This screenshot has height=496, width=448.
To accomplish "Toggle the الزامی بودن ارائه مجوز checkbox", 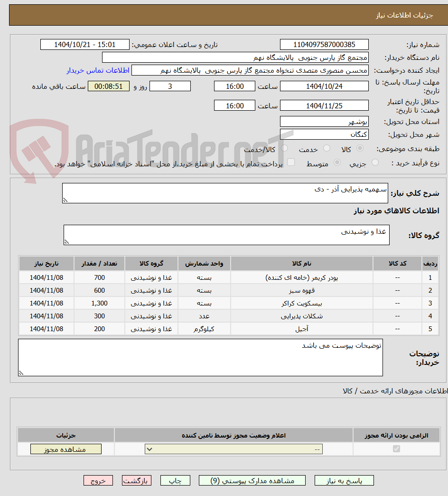I will (396, 449).
